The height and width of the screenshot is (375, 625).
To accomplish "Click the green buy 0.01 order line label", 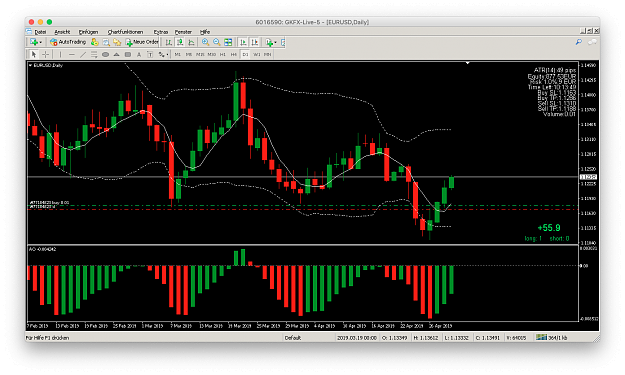I will [x=49, y=203].
